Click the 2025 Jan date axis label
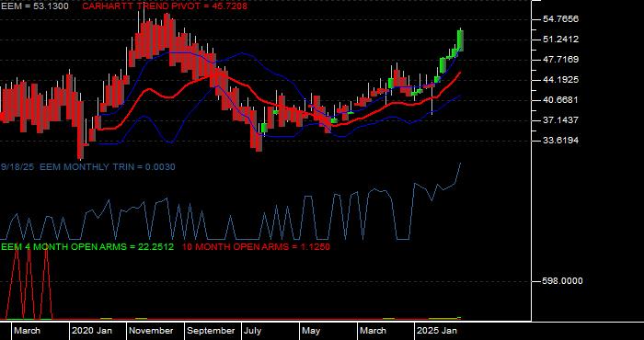 437,331
